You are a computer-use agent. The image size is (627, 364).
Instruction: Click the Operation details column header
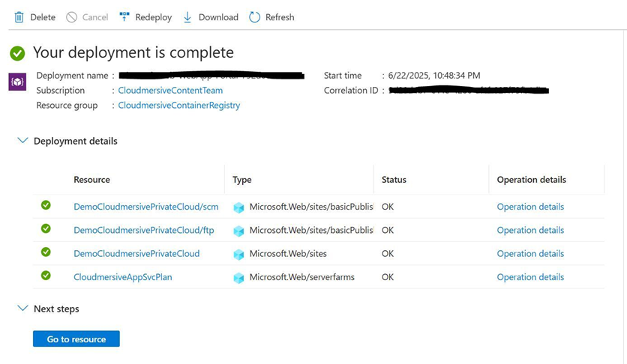tap(532, 180)
